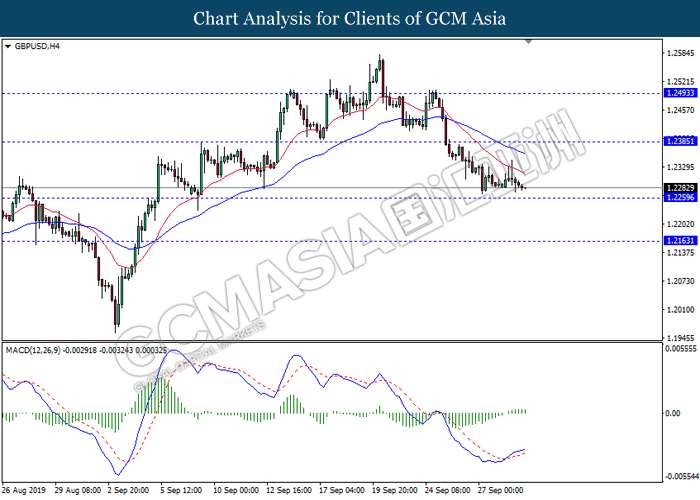Click the MACD(12,26,9) indicator label
This screenshot has height=500, width=700.
pos(33,350)
